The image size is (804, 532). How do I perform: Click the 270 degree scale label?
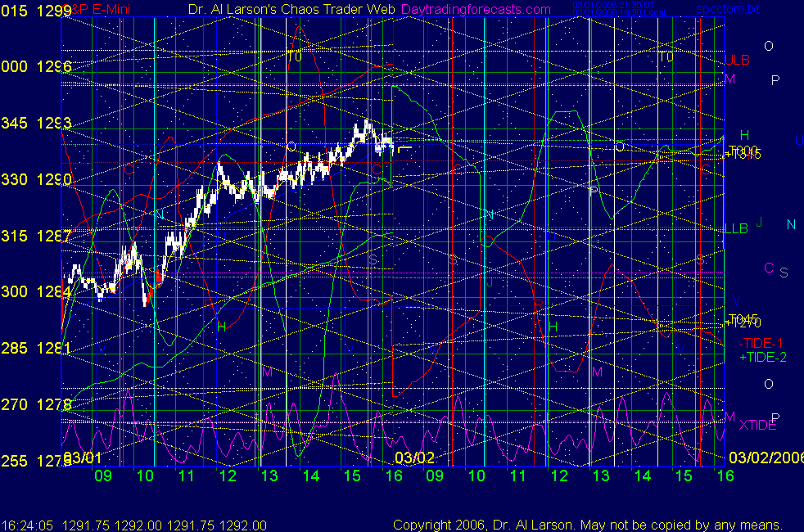click(x=14, y=404)
